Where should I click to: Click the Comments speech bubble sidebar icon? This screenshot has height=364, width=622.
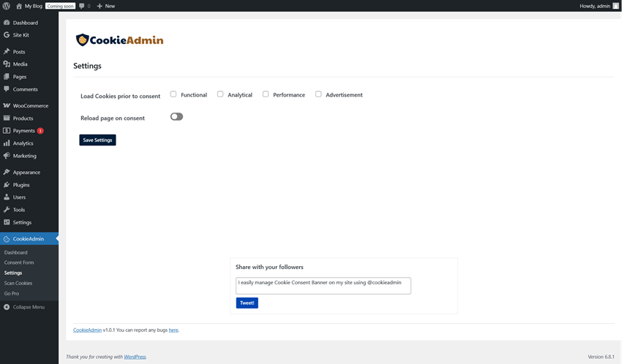pos(7,89)
